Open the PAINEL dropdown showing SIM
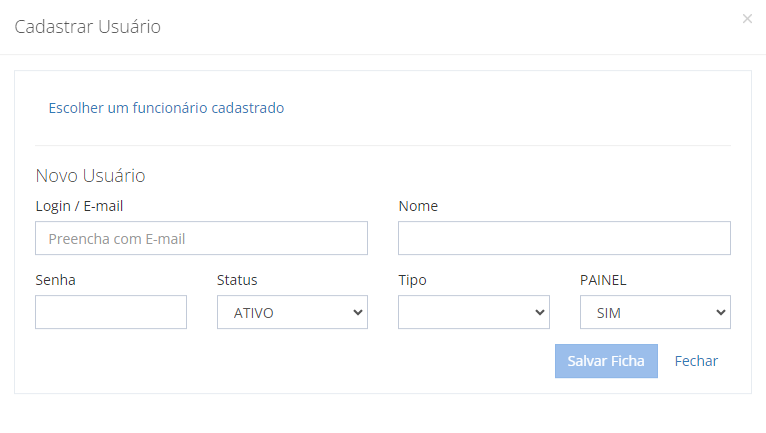 (x=655, y=312)
